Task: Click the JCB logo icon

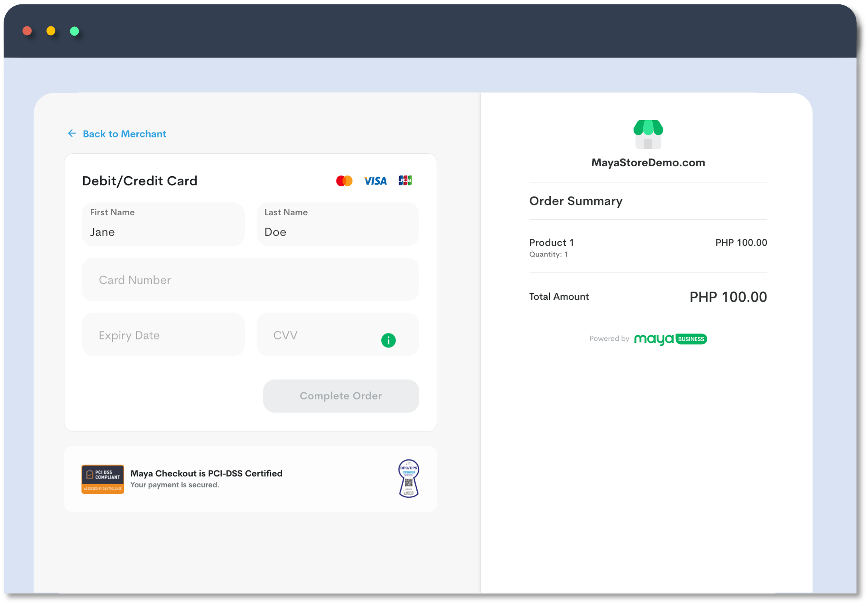Action: 405,181
